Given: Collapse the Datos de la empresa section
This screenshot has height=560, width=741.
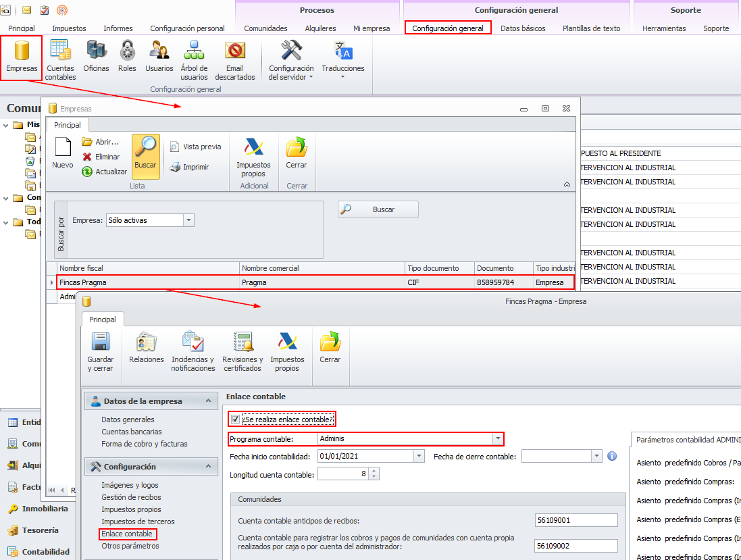Looking at the screenshot, I should pyautogui.click(x=209, y=401).
